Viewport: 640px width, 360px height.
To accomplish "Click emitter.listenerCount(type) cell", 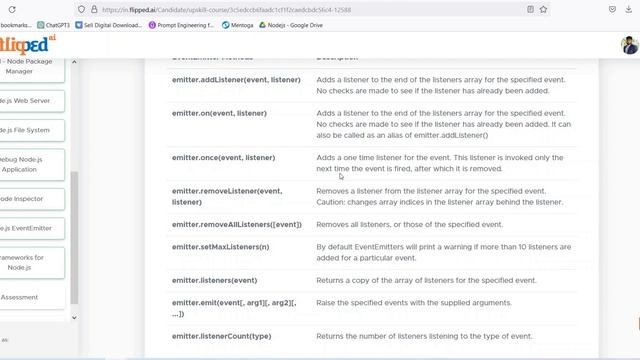I will pyautogui.click(x=221, y=336).
